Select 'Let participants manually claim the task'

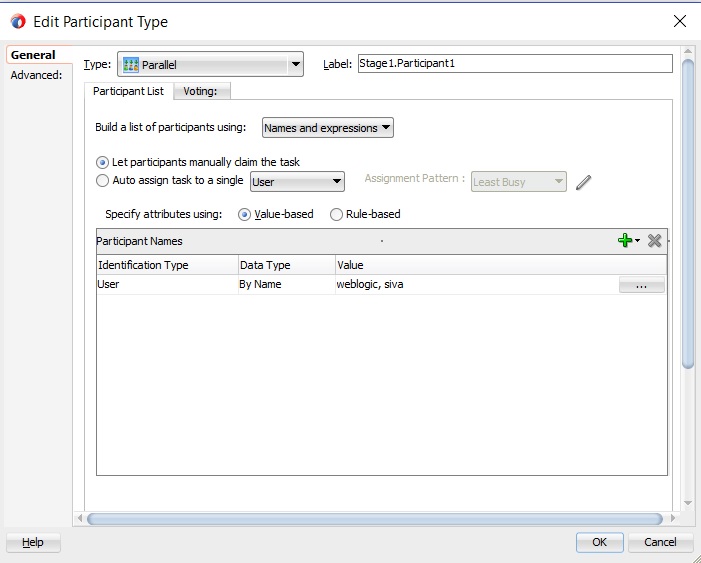(x=103, y=162)
